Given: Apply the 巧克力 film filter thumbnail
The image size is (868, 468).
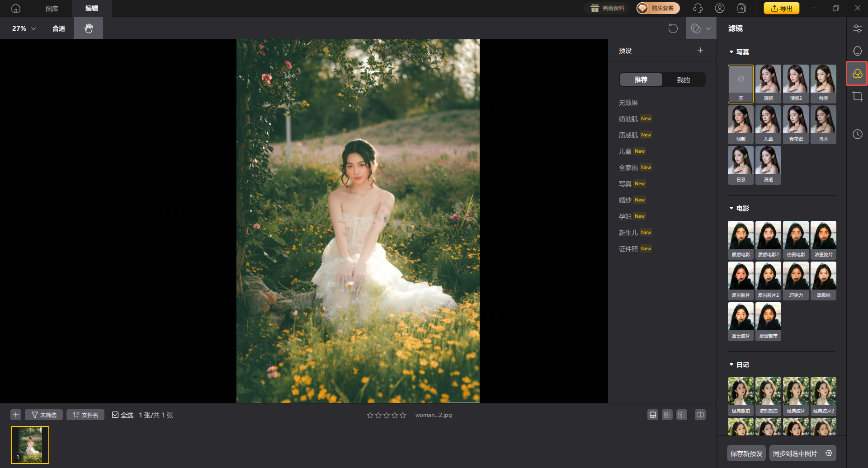Looking at the screenshot, I should 796,281.
